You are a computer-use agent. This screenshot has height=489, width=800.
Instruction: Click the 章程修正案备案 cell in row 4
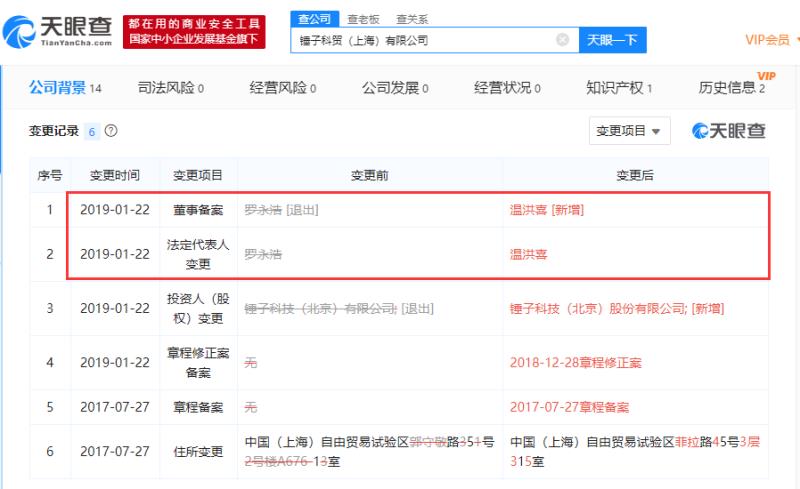(x=198, y=362)
